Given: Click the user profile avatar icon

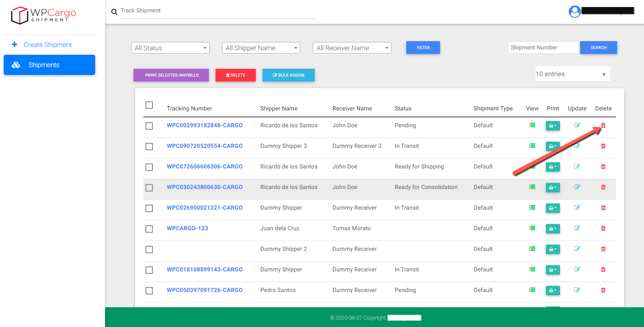Looking at the screenshot, I should click(574, 12).
